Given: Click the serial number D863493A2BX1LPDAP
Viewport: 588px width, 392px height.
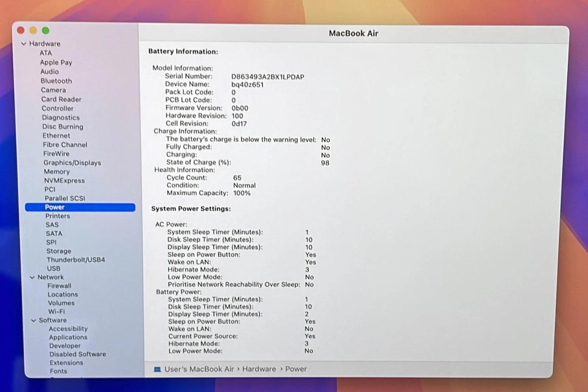Looking at the screenshot, I should pyautogui.click(x=267, y=77).
